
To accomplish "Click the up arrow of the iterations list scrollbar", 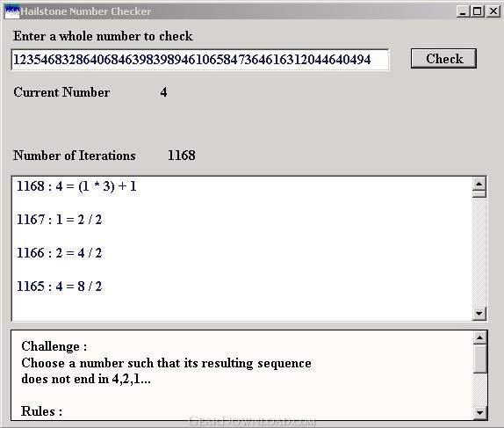I will [x=479, y=184].
